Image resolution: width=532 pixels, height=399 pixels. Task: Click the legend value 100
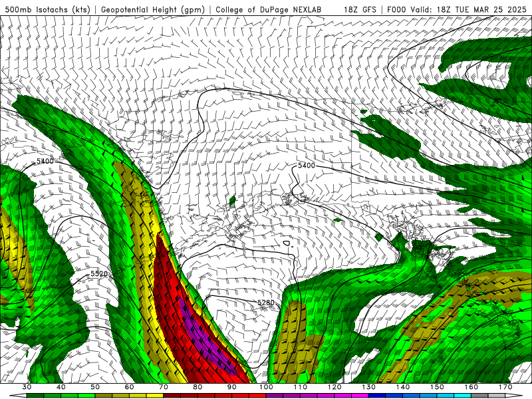(x=266, y=387)
